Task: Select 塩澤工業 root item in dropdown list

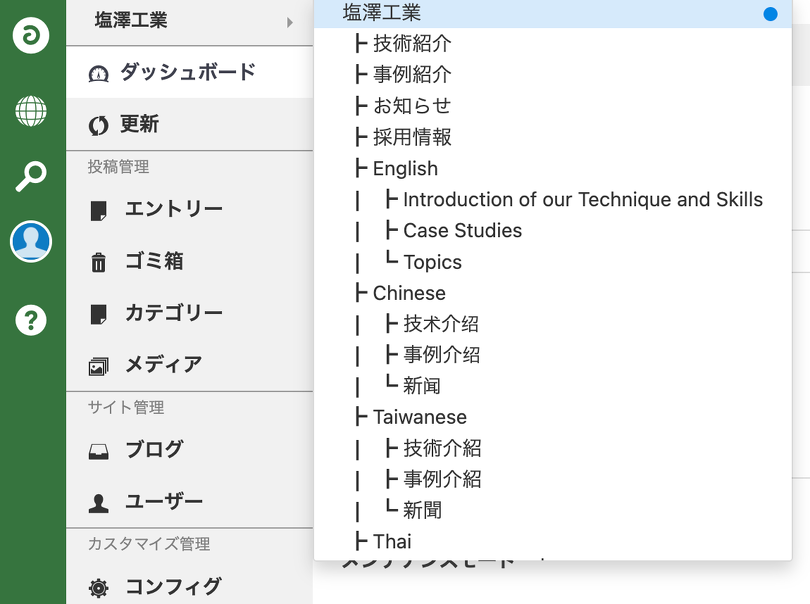Action: (x=382, y=13)
